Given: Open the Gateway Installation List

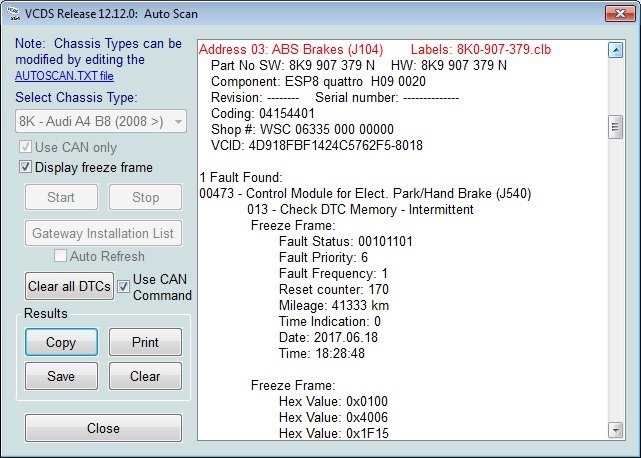Looking at the screenshot, I should pos(103,233).
